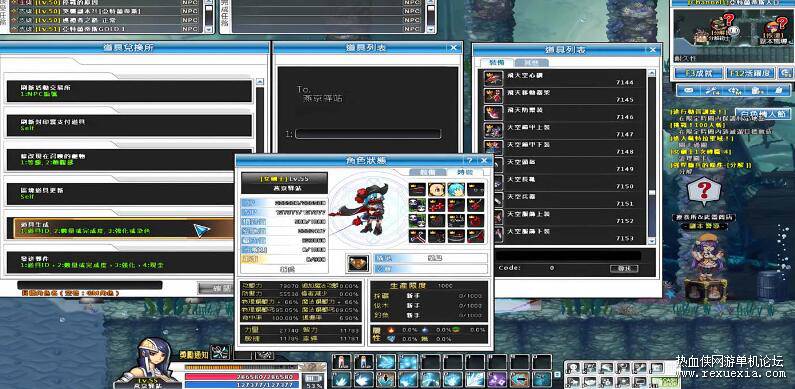795x389 pixels.
Task: Focus bottom input box in exchange window
Action: [89, 285]
